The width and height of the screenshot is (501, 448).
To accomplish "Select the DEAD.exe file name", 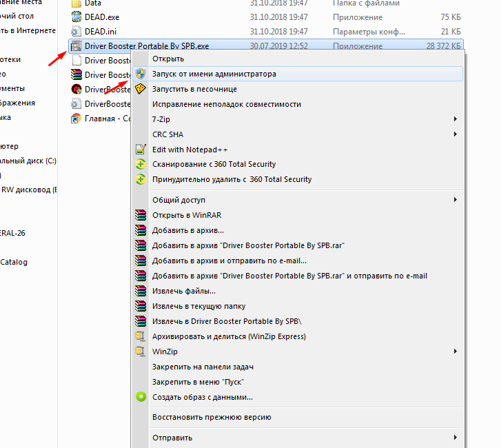I will (102, 17).
